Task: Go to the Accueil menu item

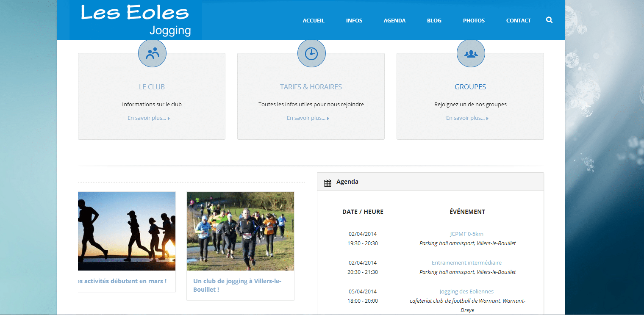Action: click(x=314, y=20)
